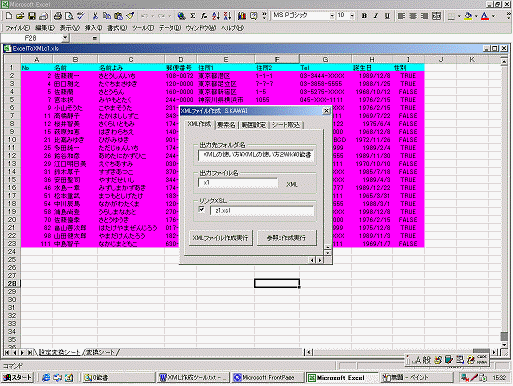
Task: Run the spell check icon
Action: [x=80, y=16]
